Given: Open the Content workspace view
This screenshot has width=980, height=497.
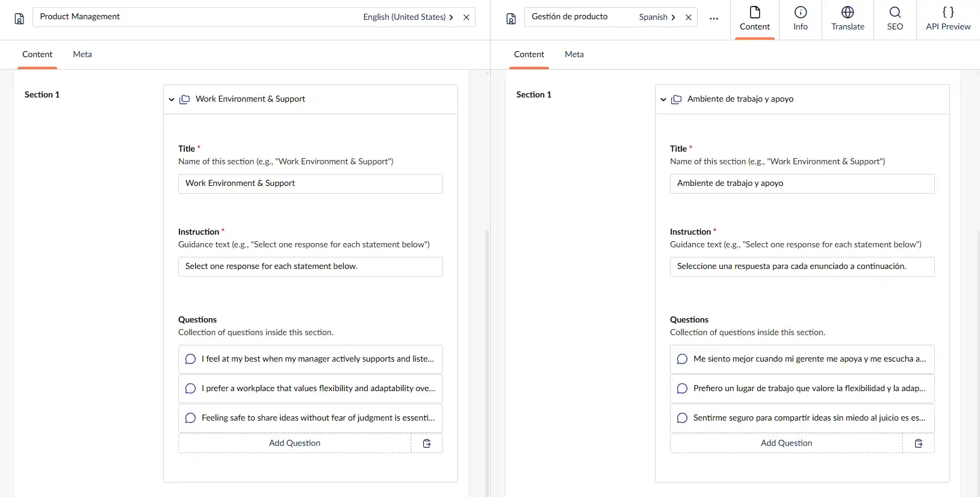Looking at the screenshot, I should pyautogui.click(x=755, y=20).
